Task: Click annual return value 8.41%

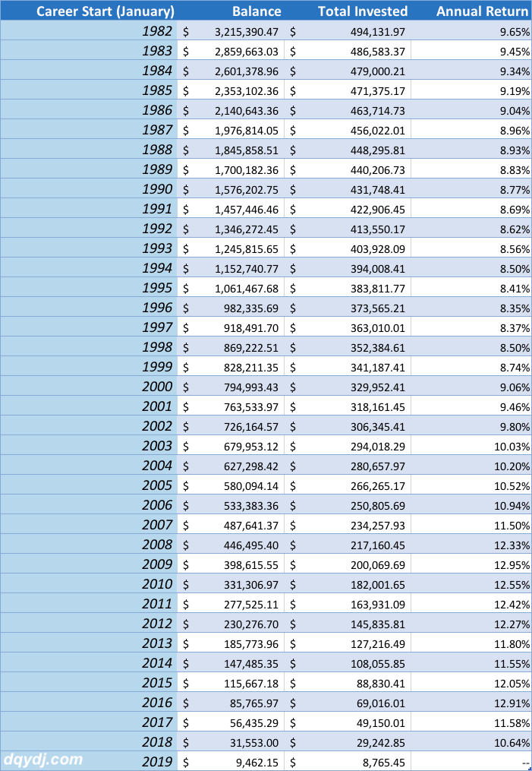Action: (471, 288)
